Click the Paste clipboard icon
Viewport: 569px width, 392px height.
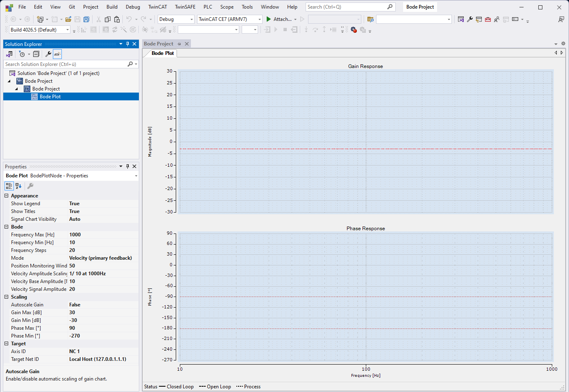pyautogui.click(x=117, y=19)
